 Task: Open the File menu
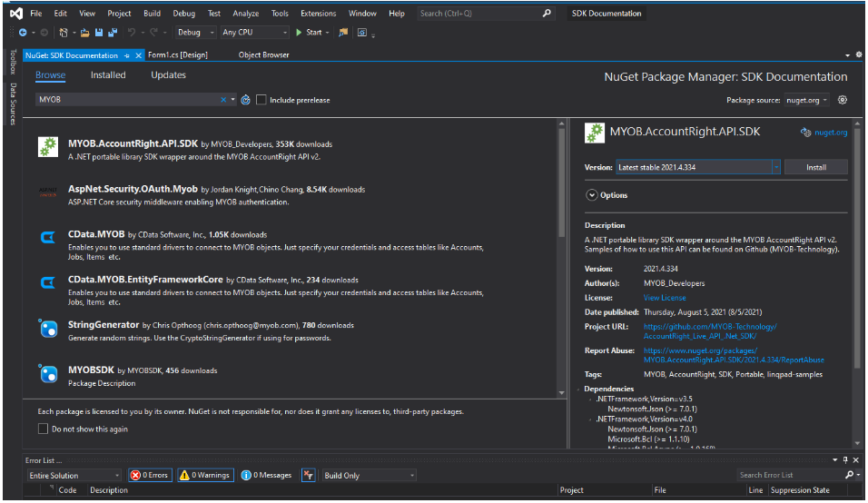coord(36,14)
